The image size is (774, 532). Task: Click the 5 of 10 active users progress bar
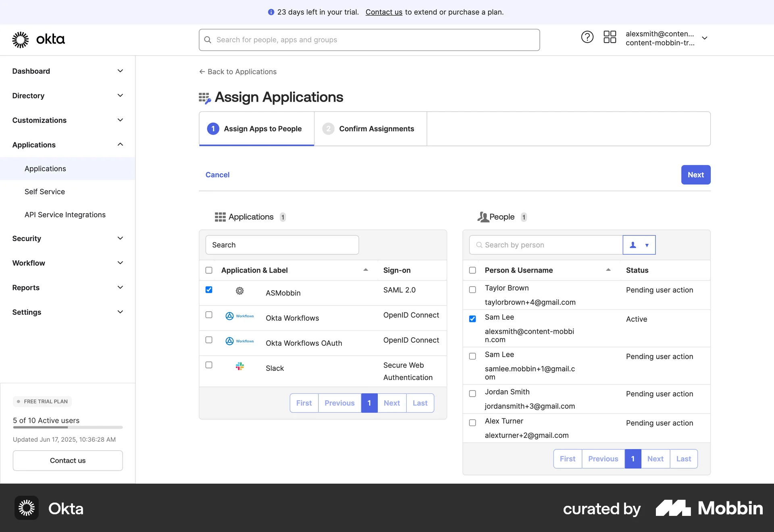click(x=67, y=427)
